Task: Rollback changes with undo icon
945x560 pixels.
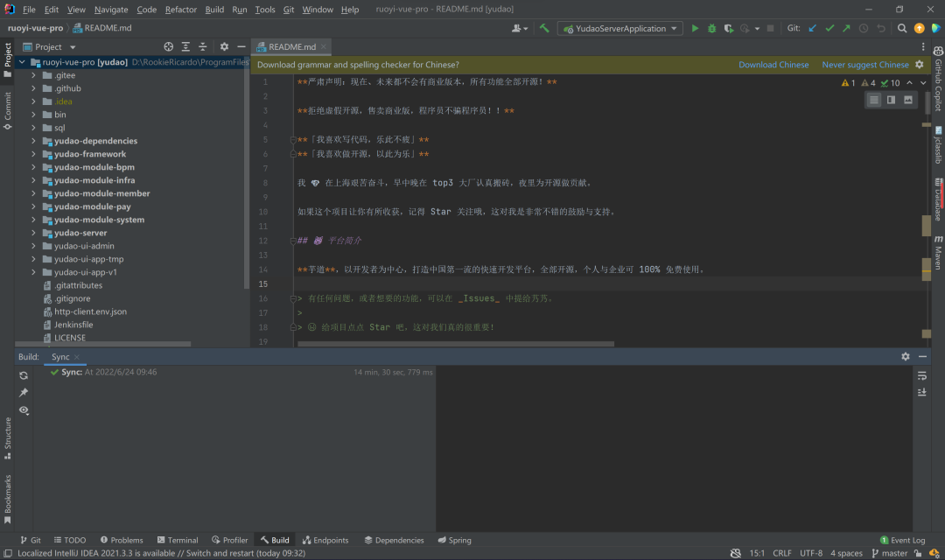Action: [880, 28]
